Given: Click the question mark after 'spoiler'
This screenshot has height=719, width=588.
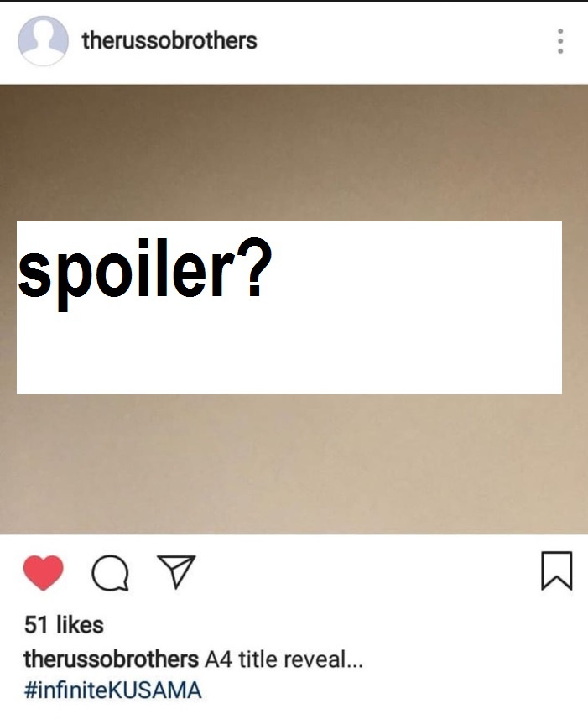Looking at the screenshot, I should [254, 266].
